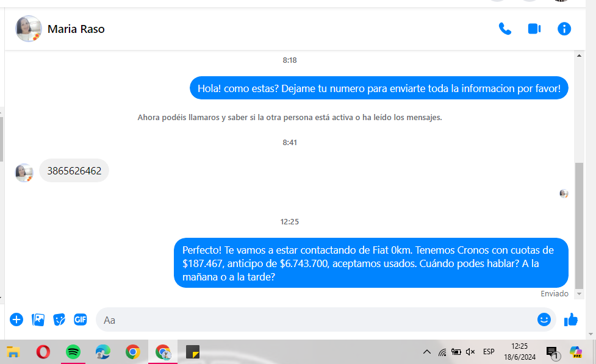Open clock and calendar 18/6/2024
Screen dimensions: 596x364
(520, 352)
